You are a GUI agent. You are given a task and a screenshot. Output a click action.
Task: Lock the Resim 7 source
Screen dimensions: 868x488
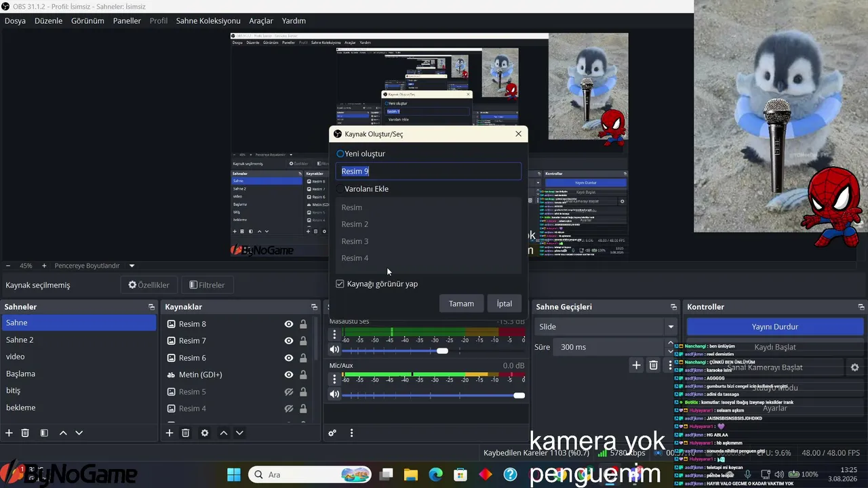point(303,341)
